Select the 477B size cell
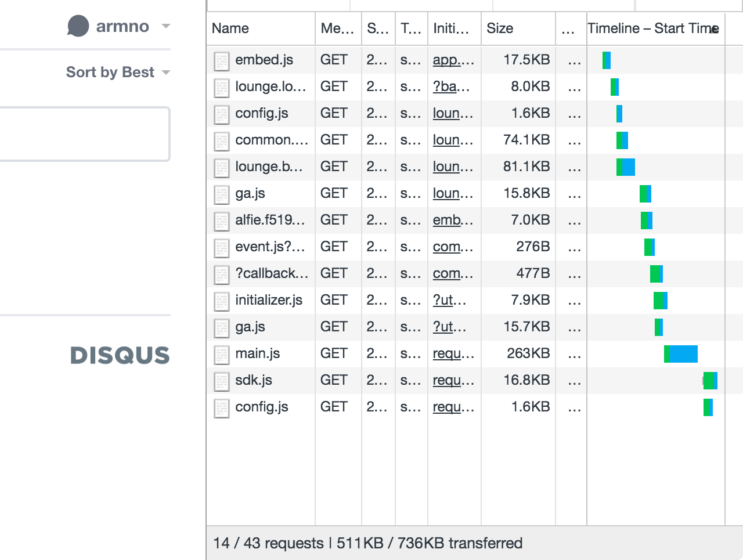The image size is (743, 560). click(533, 273)
